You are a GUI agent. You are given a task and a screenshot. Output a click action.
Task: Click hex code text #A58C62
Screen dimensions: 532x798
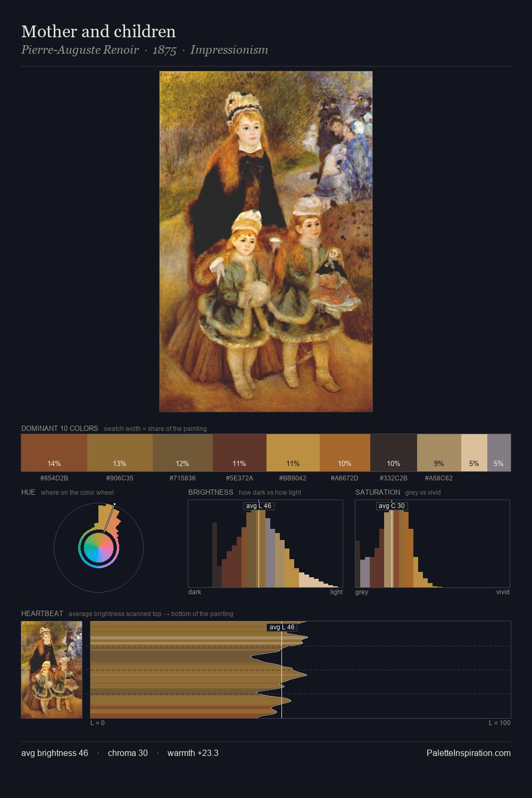click(x=439, y=478)
